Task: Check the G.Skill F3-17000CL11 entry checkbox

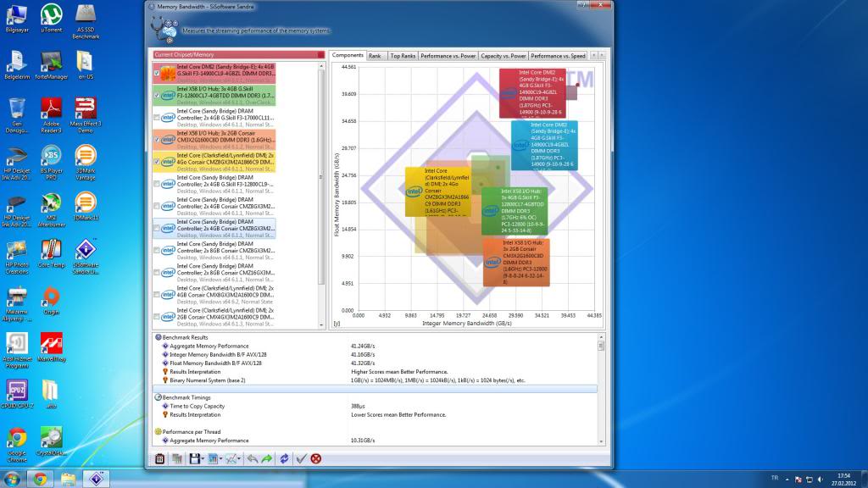Action: click(x=157, y=117)
